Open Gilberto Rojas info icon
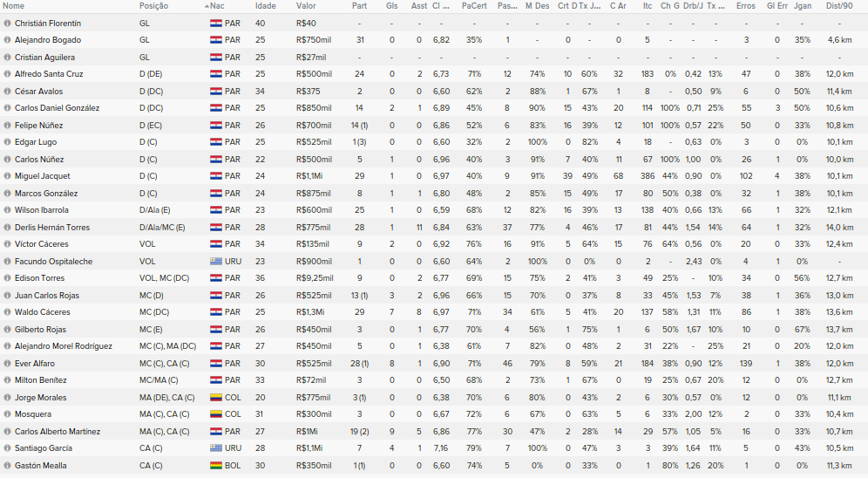The image size is (868, 478). coord(7,329)
